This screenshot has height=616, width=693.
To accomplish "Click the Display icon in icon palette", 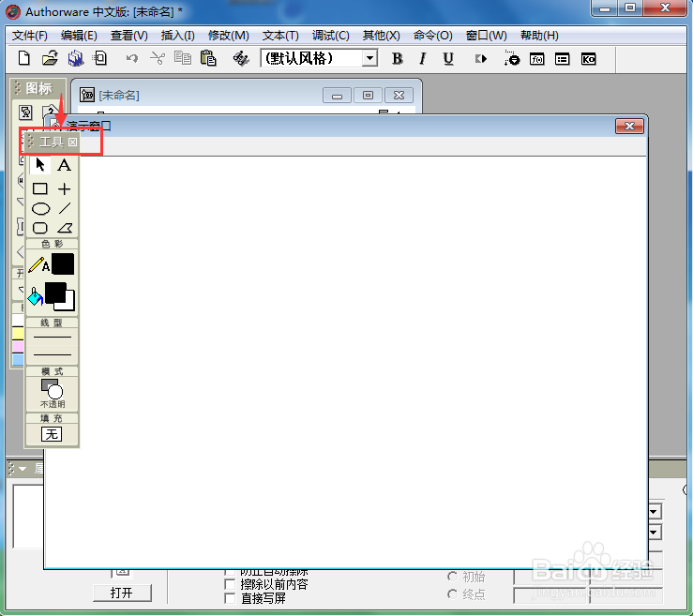I will (x=25, y=113).
